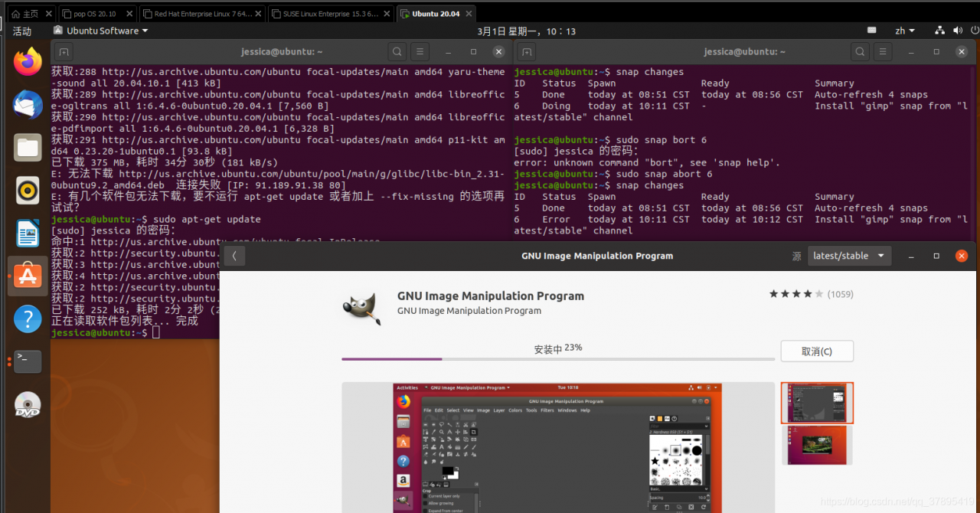
Task: Click the "sudo apt-get update" command line
Action: point(156,219)
